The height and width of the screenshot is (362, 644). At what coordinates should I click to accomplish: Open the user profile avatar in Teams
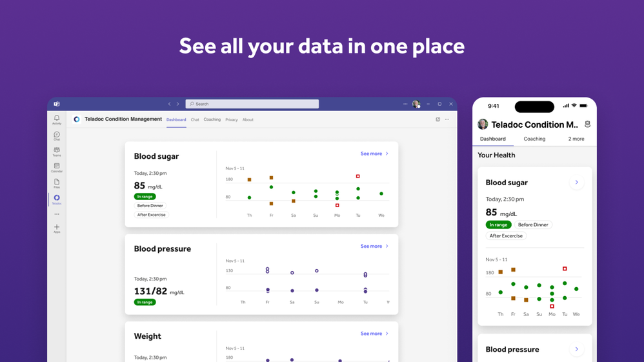point(416,104)
